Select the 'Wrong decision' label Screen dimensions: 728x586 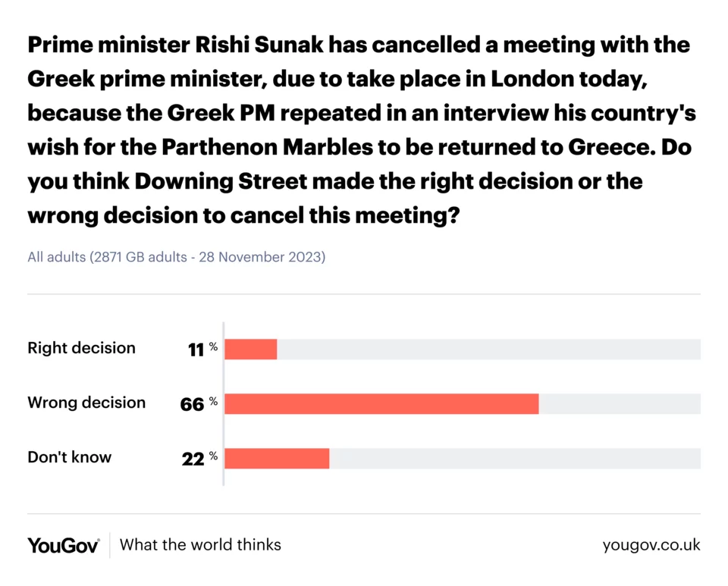click(x=86, y=403)
